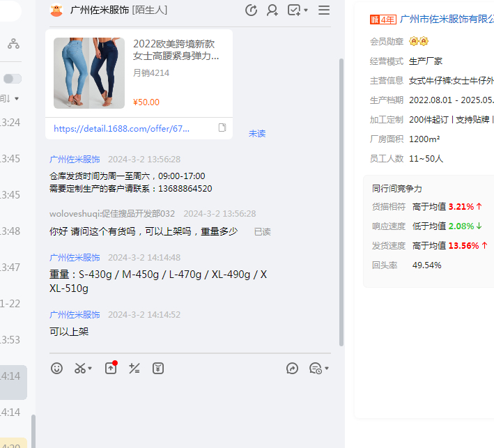The image size is (494, 448).
Task: Open the detail.1688.com offer link
Action: pos(122,128)
